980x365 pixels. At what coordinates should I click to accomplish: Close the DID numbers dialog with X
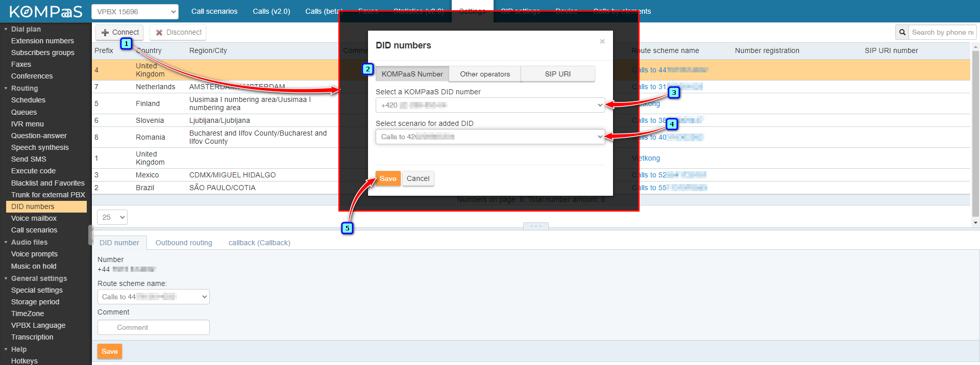point(602,41)
